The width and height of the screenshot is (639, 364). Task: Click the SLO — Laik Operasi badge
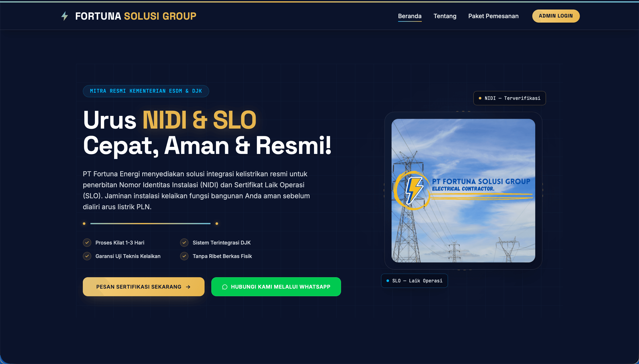414,281
